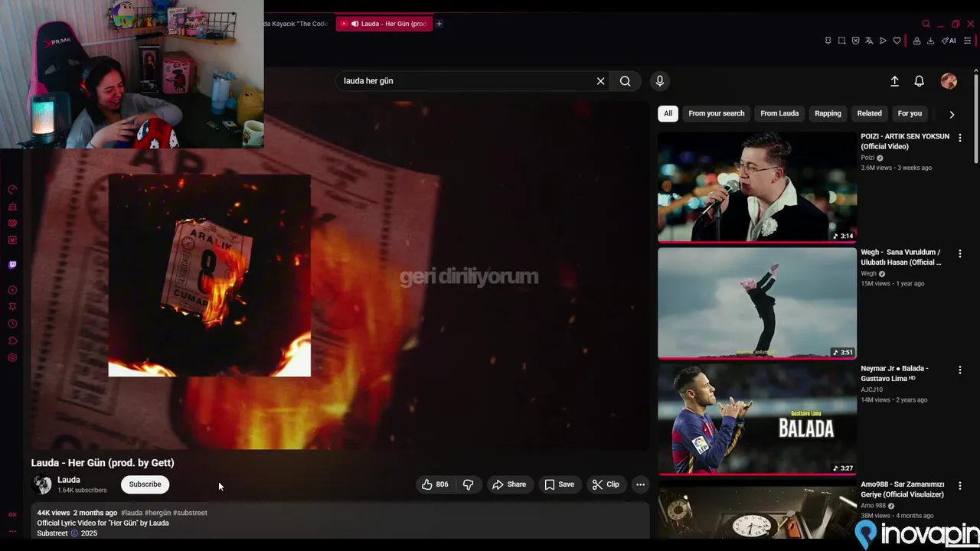
Task: Open options menu for Wegh video
Action: tap(959, 253)
